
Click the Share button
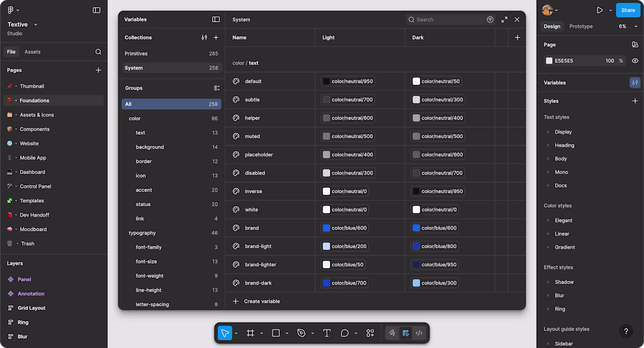[x=628, y=10]
